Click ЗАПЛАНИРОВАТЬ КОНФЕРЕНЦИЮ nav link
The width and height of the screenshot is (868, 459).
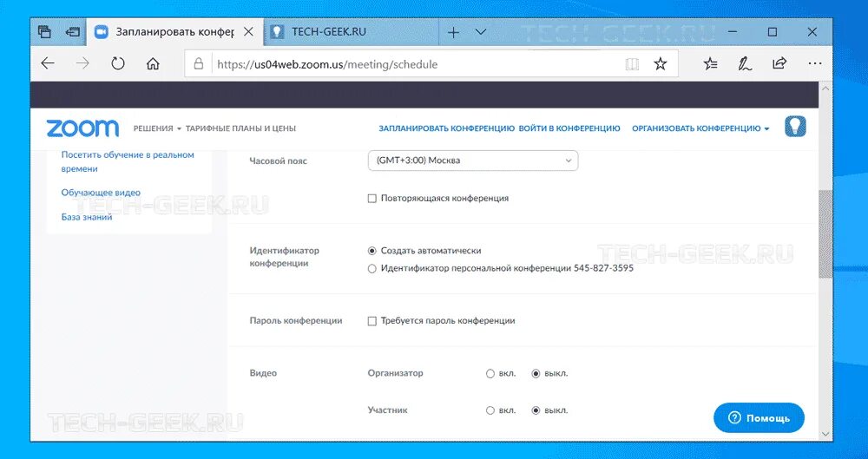pyautogui.click(x=447, y=128)
